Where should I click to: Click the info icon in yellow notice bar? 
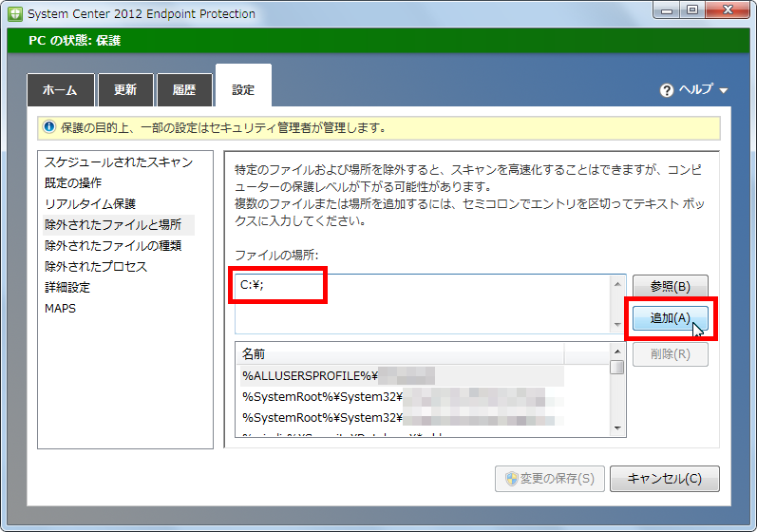(x=49, y=127)
